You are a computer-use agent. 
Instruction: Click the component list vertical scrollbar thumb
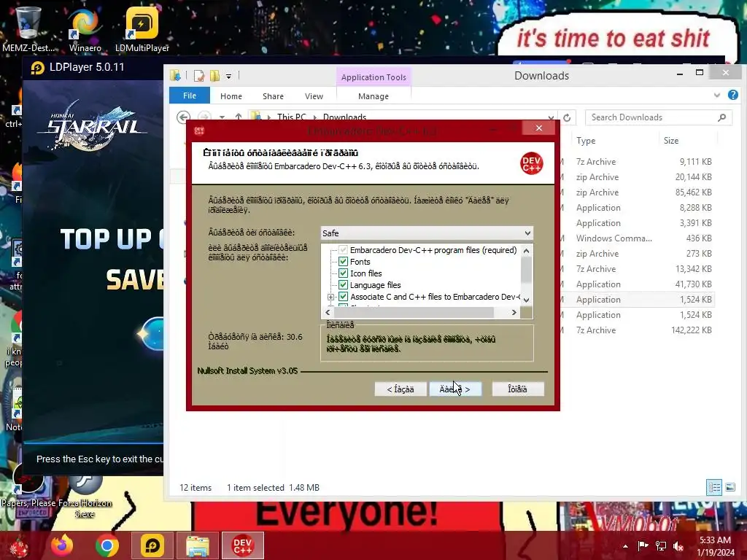point(527,270)
